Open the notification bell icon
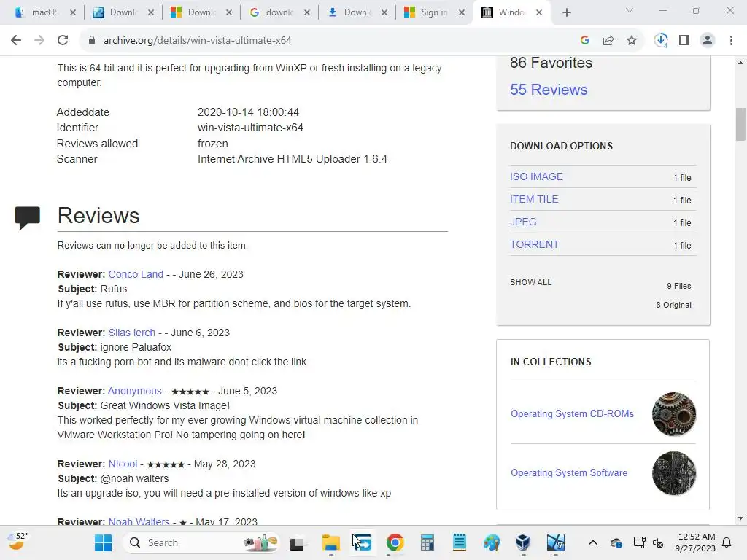This screenshot has height=560, width=747. tap(727, 542)
